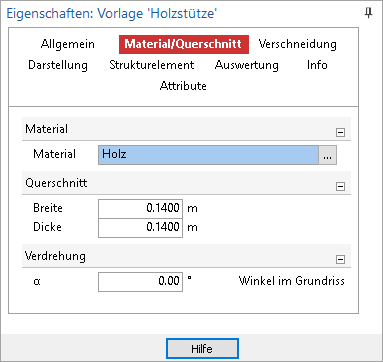
Task: Open the Auswertung tab
Action: point(247,65)
